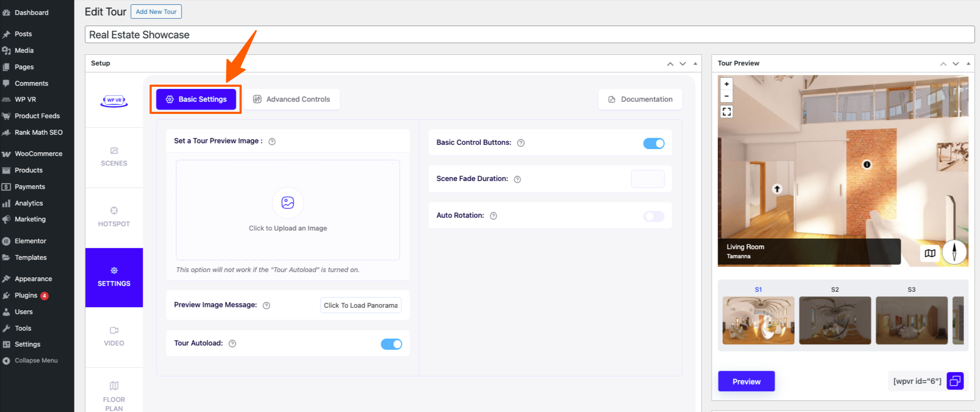980x412 pixels.
Task: Disable the Tour Autoload toggle
Action: coord(391,344)
